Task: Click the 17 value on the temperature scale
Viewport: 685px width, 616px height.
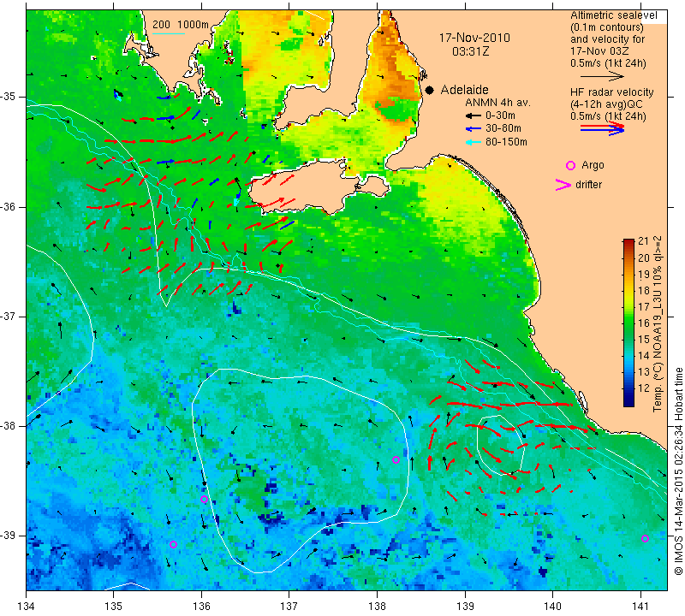Action: [x=644, y=307]
